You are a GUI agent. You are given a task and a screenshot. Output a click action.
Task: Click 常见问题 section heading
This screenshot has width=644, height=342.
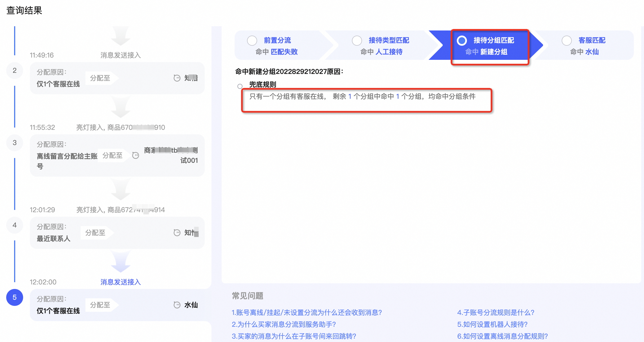point(248,296)
